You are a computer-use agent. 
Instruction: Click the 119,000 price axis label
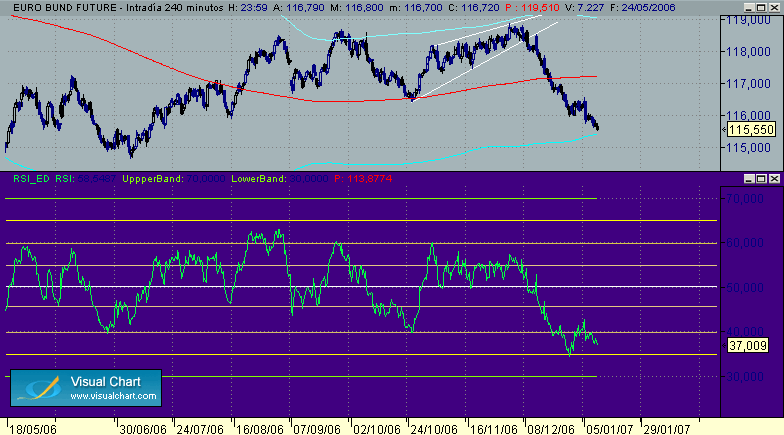(x=748, y=20)
